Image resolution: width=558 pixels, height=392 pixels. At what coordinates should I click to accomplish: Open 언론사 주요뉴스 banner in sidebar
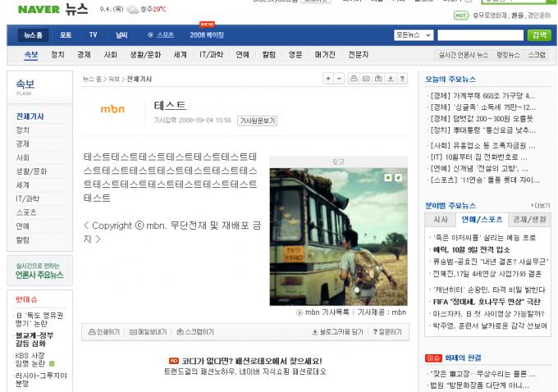point(39,271)
